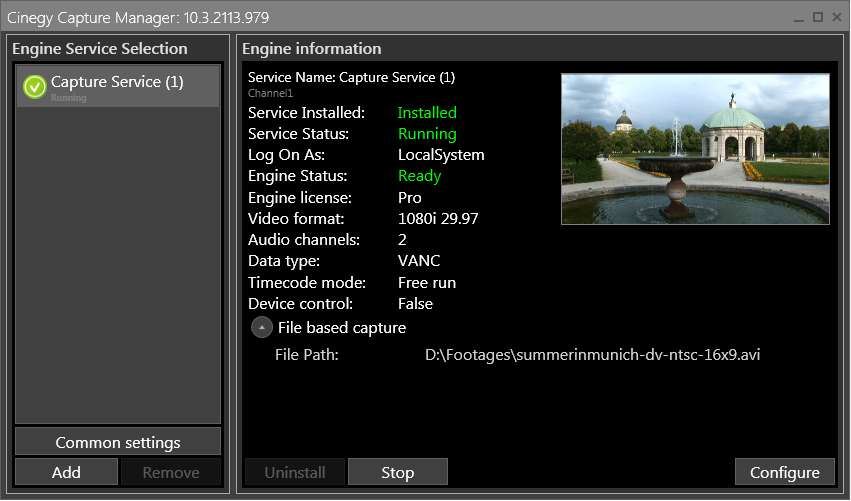Maximize the Capture Manager window
This screenshot has width=851, height=501.
pyautogui.click(x=818, y=17)
